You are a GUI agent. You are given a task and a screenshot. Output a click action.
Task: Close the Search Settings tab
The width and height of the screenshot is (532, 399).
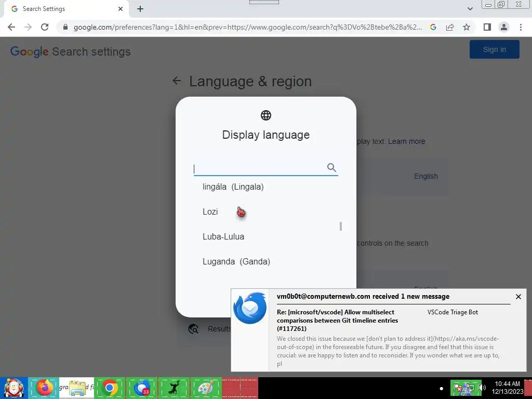pos(121,9)
